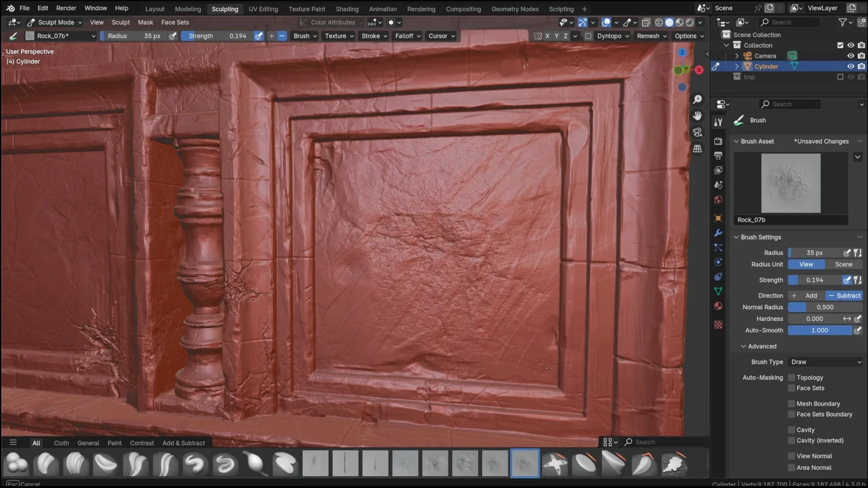Image resolution: width=868 pixels, height=488 pixels.
Task: Open the Material properties tab
Action: click(x=718, y=307)
